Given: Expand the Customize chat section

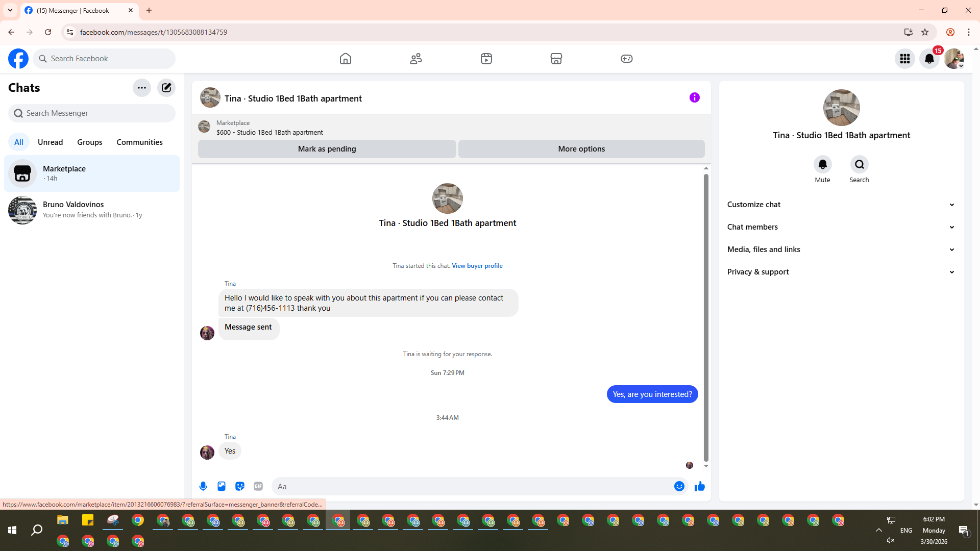Looking at the screenshot, I should pyautogui.click(x=841, y=205).
